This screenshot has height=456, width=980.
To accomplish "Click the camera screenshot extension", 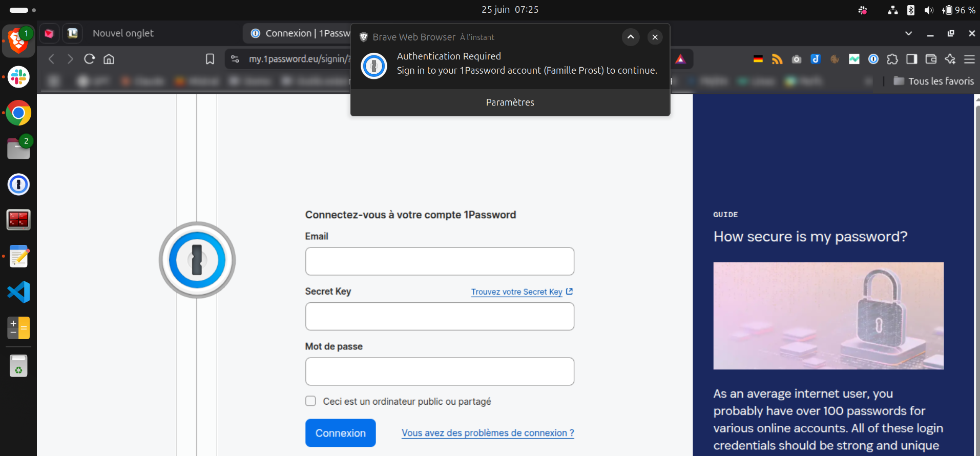I will [x=797, y=59].
